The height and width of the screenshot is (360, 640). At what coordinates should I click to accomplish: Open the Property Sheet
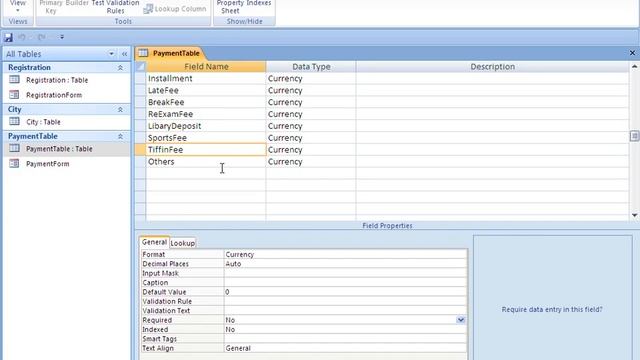(x=230, y=7)
